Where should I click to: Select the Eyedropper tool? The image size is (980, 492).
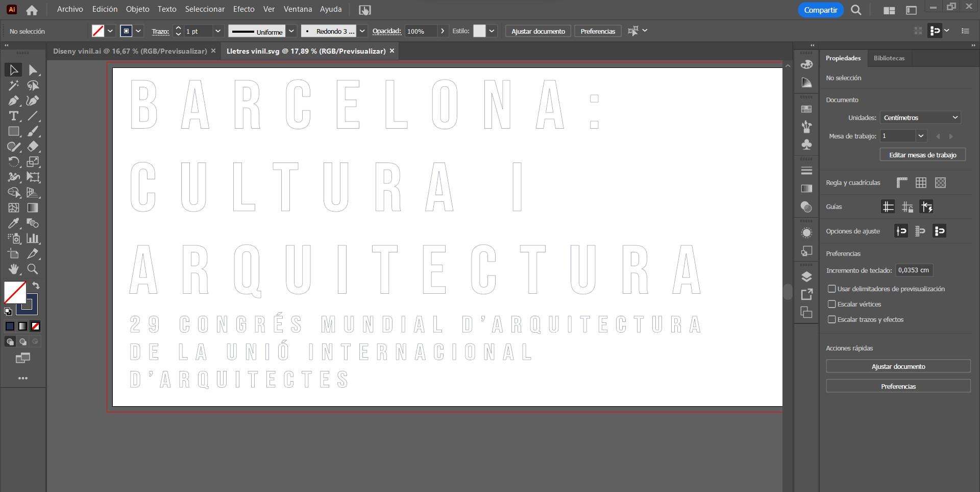tap(13, 223)
